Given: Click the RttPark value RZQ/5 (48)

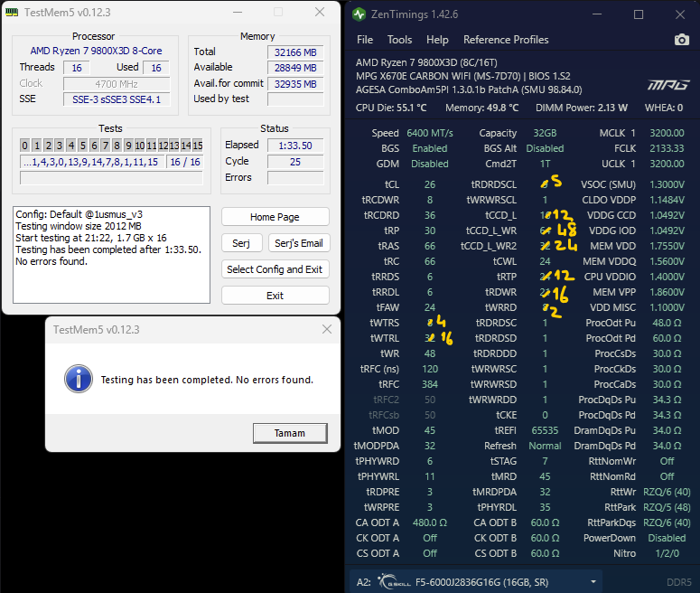Looking at the screenshot, I should click(667, 507).
